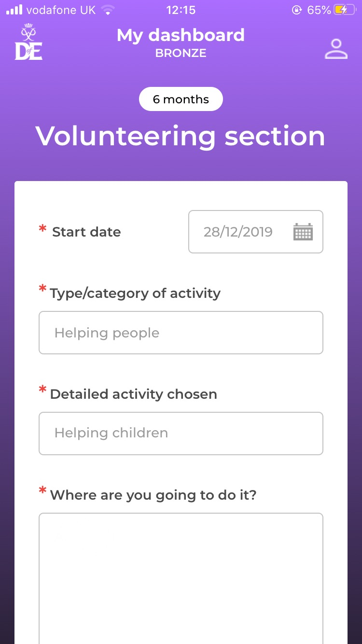Tap the DofE logo in the header

tap(28, 42)
